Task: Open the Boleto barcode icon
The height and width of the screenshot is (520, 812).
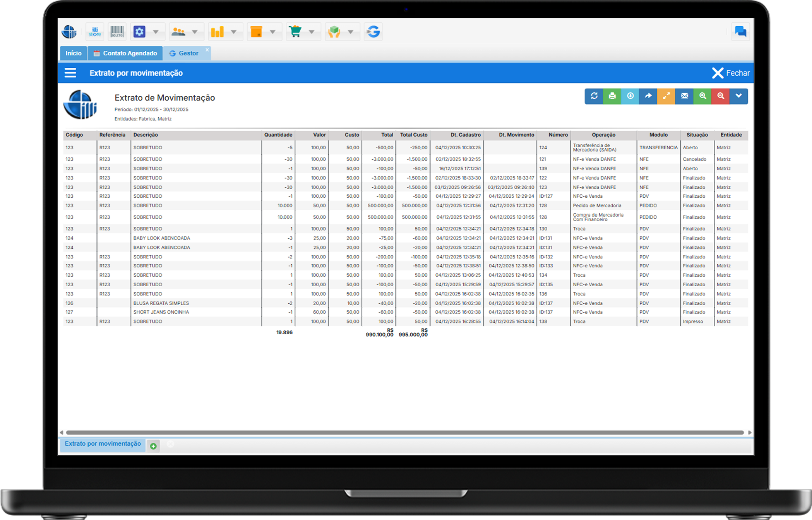Action: click(117, 32)
